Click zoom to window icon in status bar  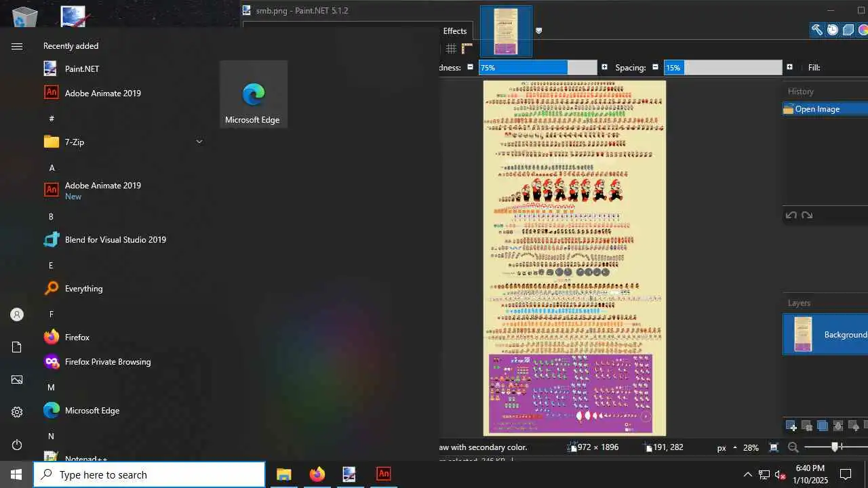click(774, 447)
